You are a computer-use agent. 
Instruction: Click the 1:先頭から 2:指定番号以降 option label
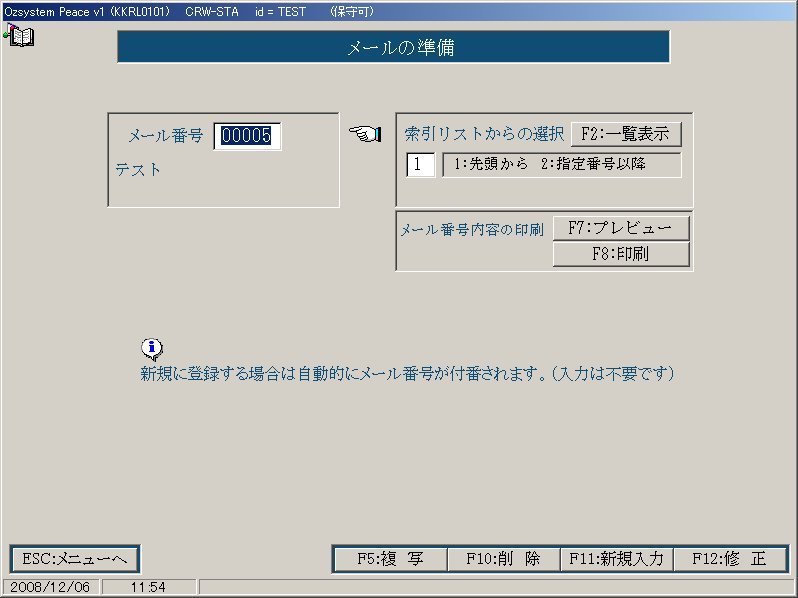[562, 164]
